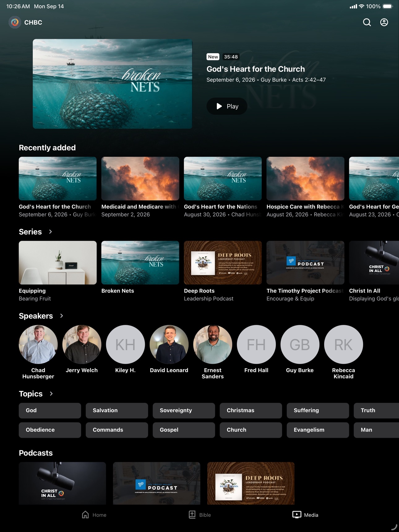The width and height of the screenshot is (399, 532).
Task: Open Deep Roots series thumbnail
Action: tap(223, 263)
